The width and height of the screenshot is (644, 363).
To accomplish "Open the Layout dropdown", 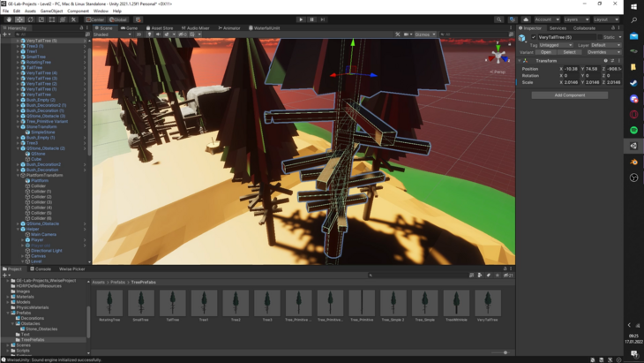I will pyautogui.click(x=606, y=19).
